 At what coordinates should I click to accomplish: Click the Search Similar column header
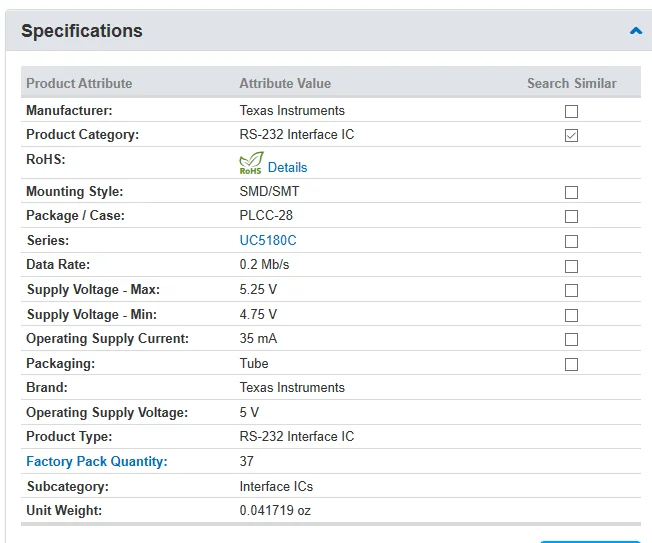[572, 83]
